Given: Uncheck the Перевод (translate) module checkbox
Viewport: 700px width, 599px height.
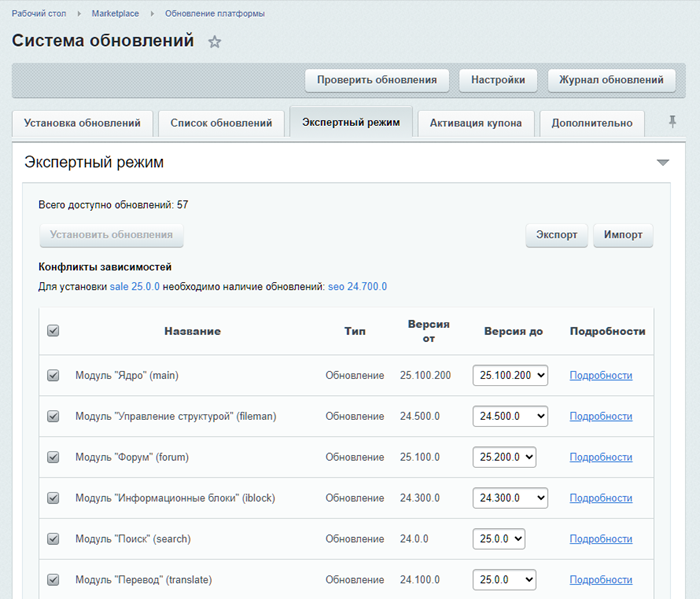Looking at the screenshot, I should 53,580.
